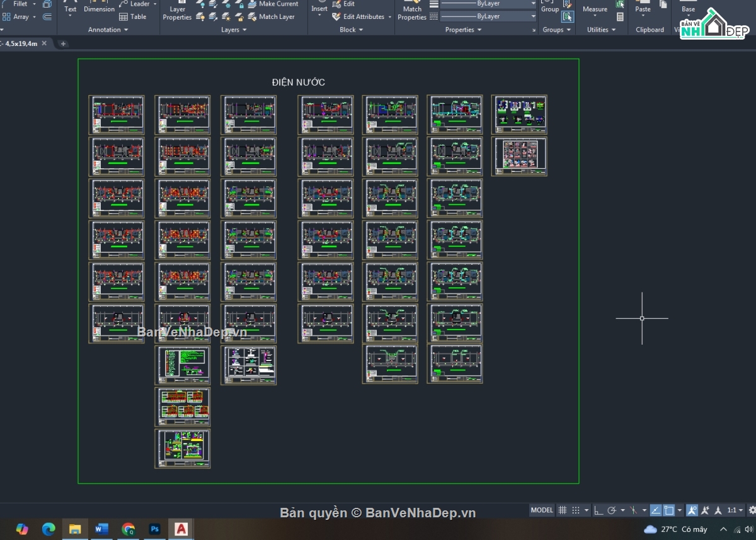Click the Measure utility tool
The image size is (756, 540).
595,9
